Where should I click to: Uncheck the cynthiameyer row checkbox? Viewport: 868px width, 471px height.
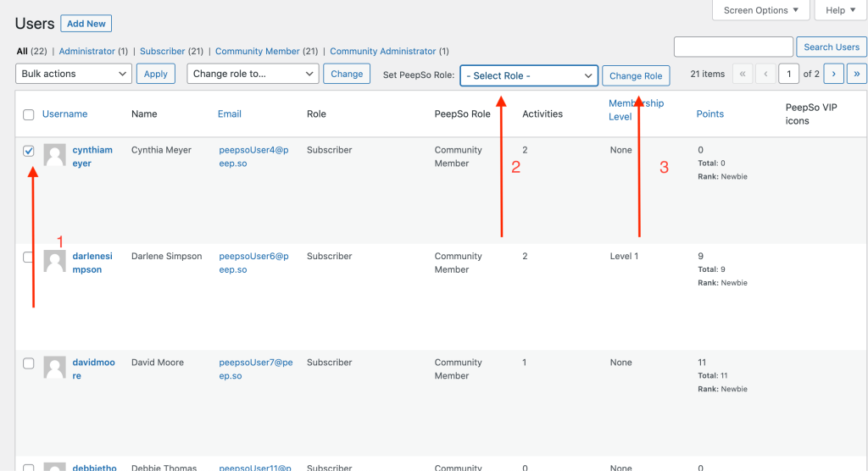pyautogui.click(x=28, y=151)
